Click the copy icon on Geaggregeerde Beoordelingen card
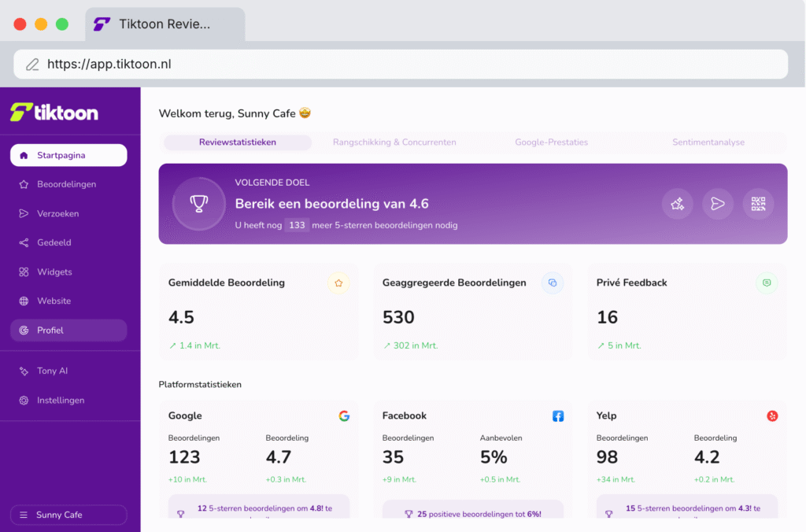The height and width of the screenshot is (532, 806). click(553, 283)
